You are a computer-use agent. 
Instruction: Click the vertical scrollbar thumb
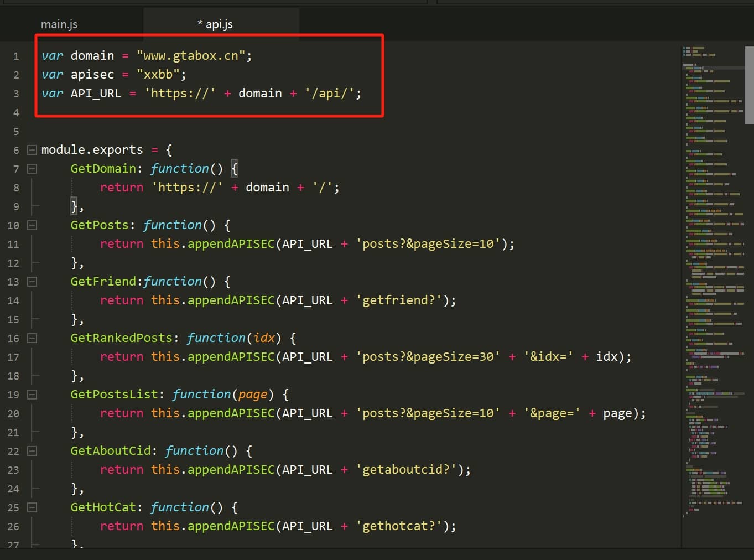(749, 85)
